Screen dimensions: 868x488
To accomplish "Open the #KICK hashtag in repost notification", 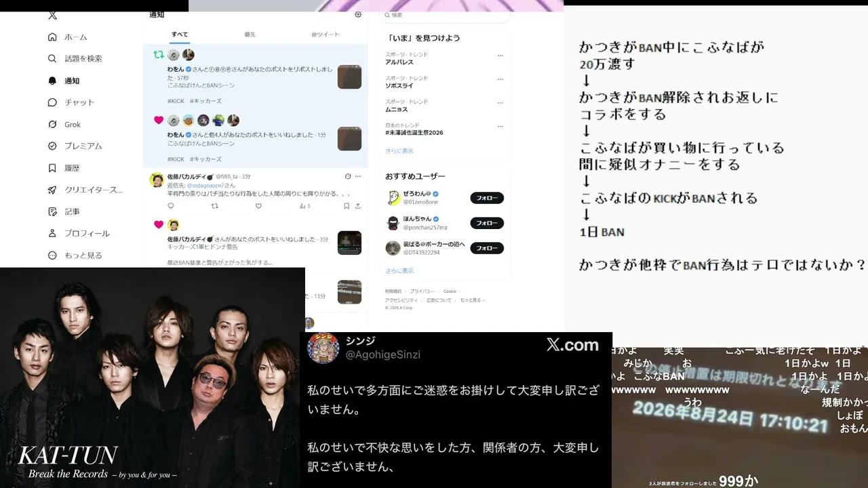I will pos(176,101).
